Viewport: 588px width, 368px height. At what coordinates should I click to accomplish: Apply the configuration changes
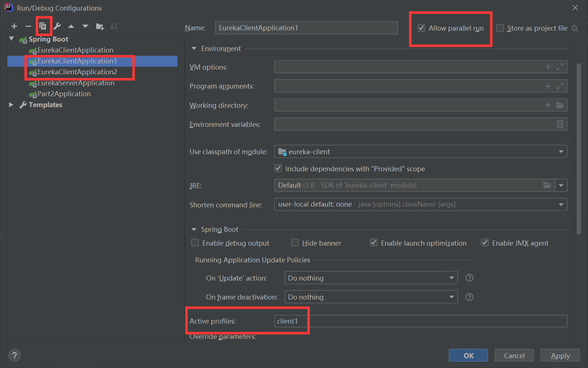coord(560,355)
